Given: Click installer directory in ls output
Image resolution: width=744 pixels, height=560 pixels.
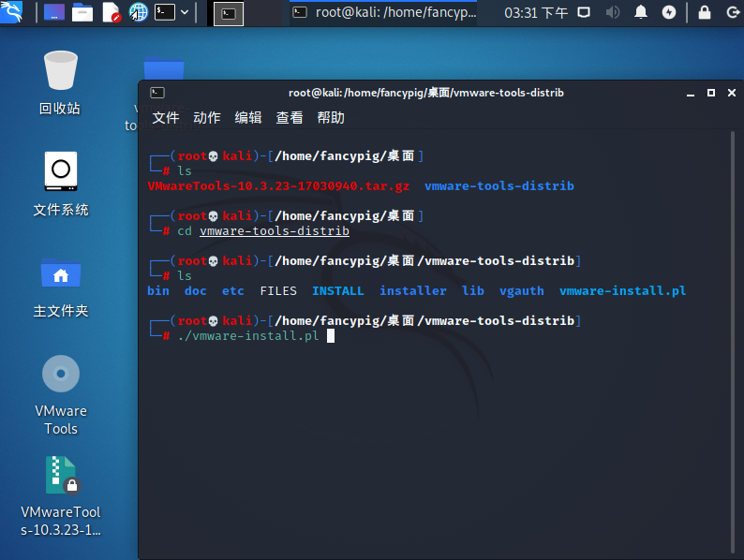Looking at the screenshot, I should pyautogui.click(x=413, y=290).
